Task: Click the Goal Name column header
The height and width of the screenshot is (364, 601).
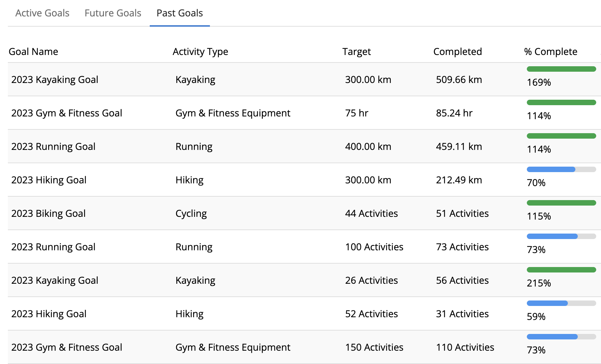Action: pyautogui.click(x=33, y=52)
